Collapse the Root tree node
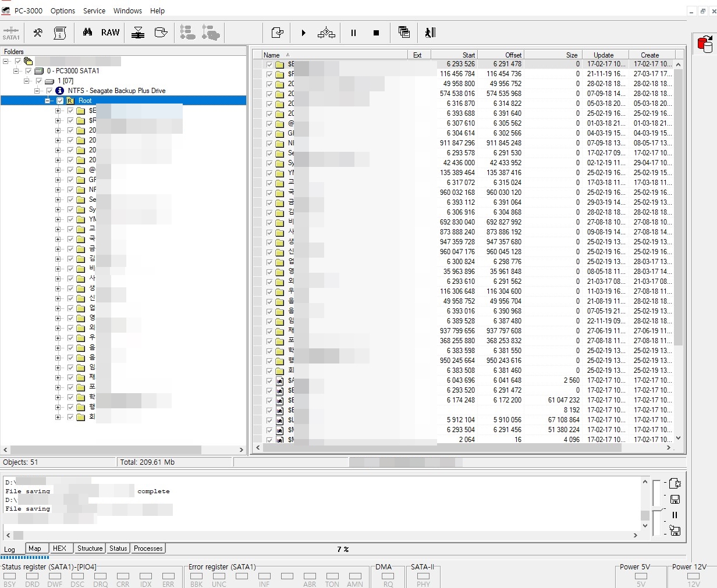Screen dimensions: 717x588 48,101
